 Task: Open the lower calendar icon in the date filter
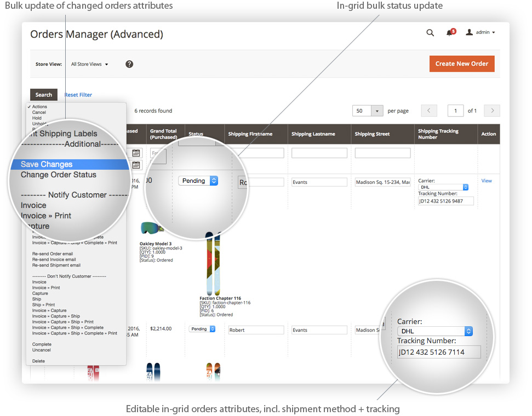[136, 165]
